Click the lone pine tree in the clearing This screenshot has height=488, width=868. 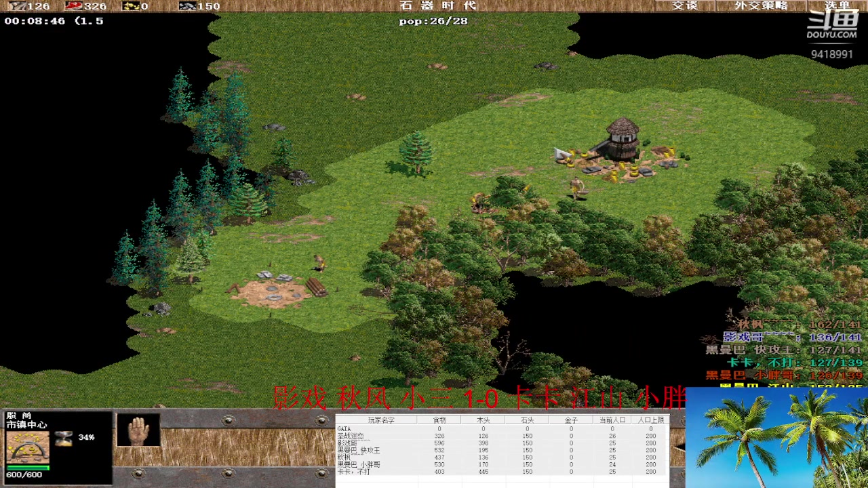coord(416,152)
